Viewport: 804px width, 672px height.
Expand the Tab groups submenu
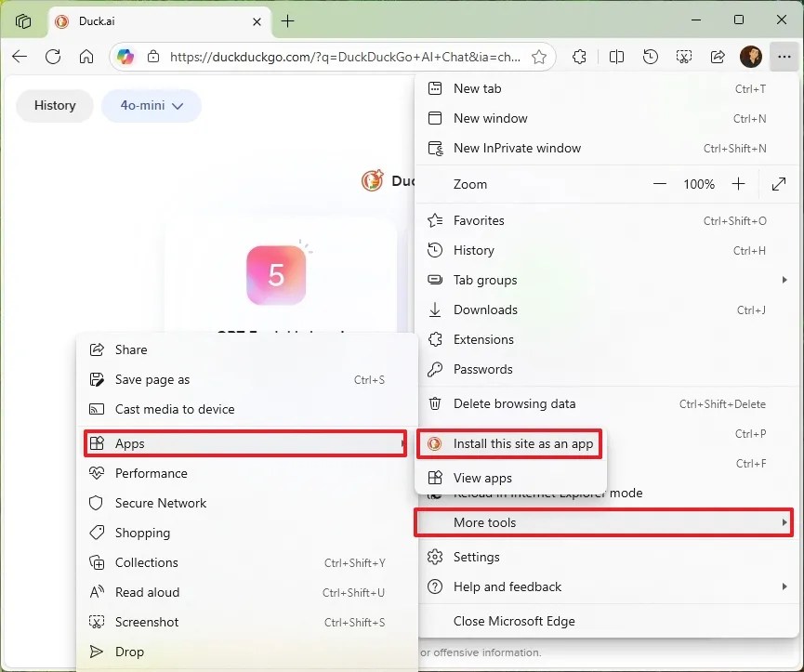(483, 280)
